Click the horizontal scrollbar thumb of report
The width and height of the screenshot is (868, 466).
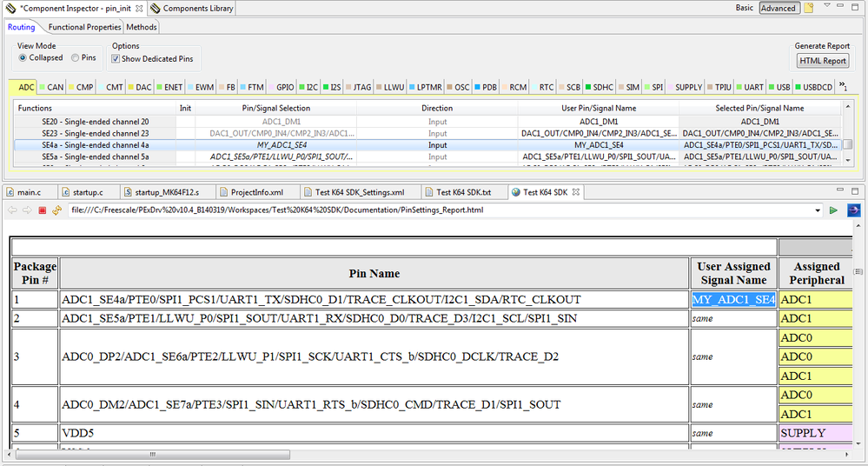pos(153,455)
